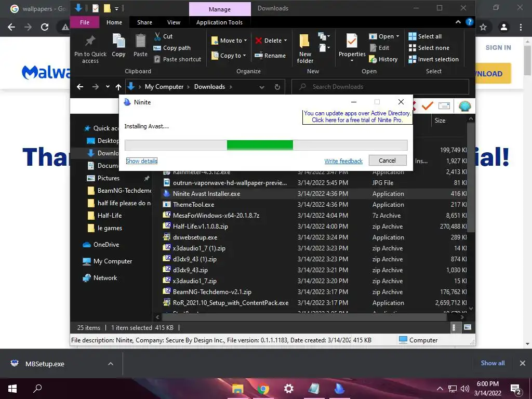Open the File menu
Screen dimensions: 532x399
[85, 22]
